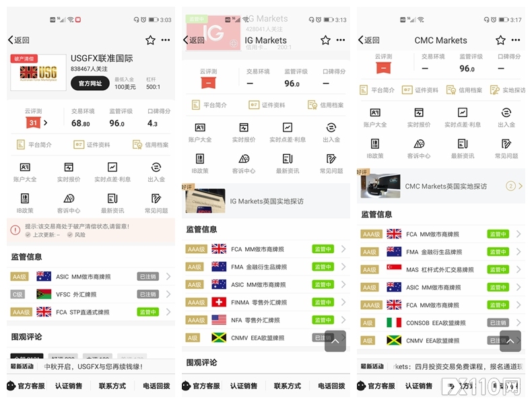Tap CMC Markets FMA 金融衍生品牌照 row
This screenshot has height=404, width=532.
pos(440,252)
